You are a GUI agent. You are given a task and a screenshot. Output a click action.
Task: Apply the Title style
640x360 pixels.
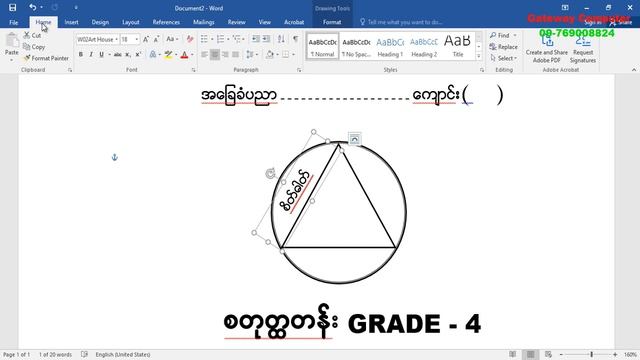(x=458, y=47)
